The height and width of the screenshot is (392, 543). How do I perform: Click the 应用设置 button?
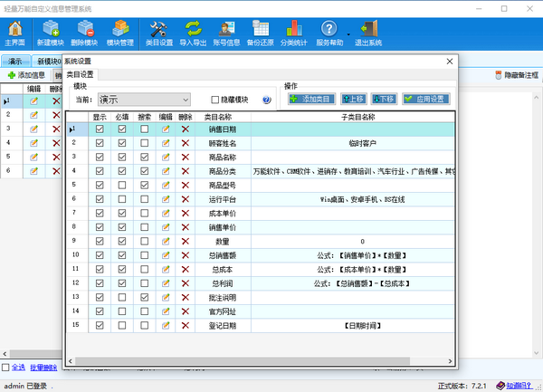coord(426,99)
